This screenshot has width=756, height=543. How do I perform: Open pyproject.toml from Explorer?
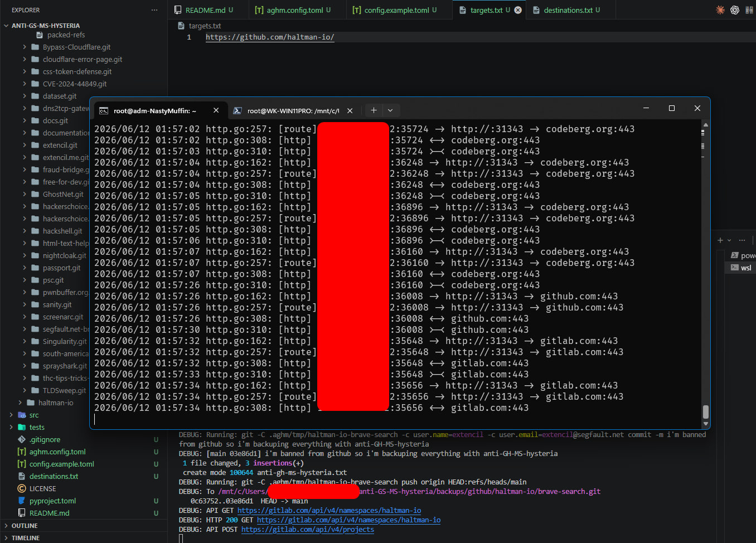click(x=53, y=501)
